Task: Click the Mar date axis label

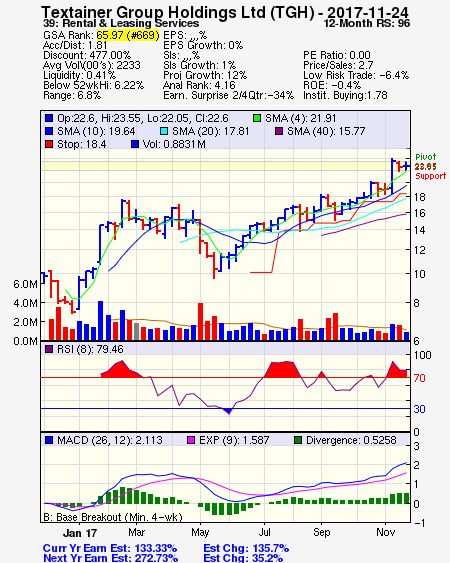Action: point(136,532)
